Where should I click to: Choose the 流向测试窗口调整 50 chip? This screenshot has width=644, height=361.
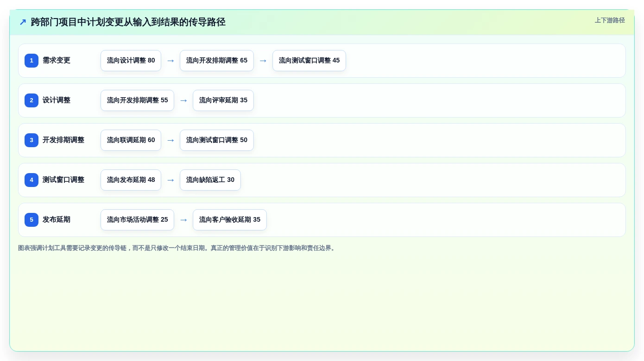pos(217,140)
